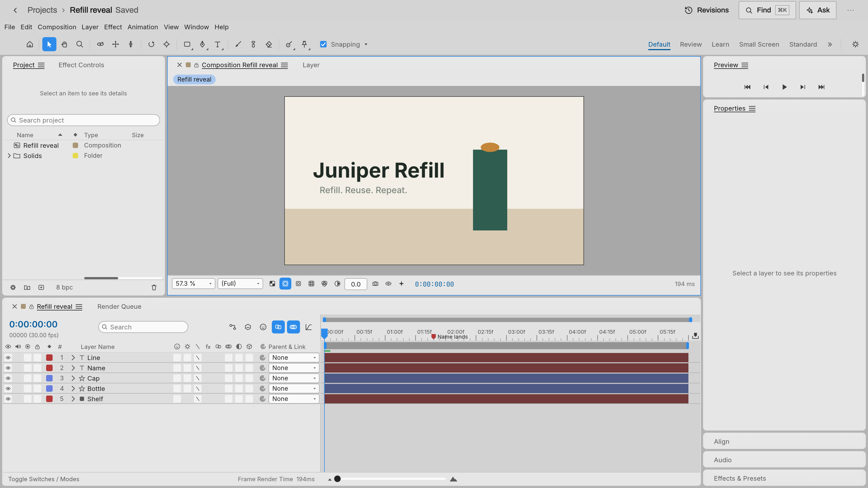The width and height of the screenshot is (868, 488).
Task: Click the timeline zoom slider handle
Action: point(337,479)
